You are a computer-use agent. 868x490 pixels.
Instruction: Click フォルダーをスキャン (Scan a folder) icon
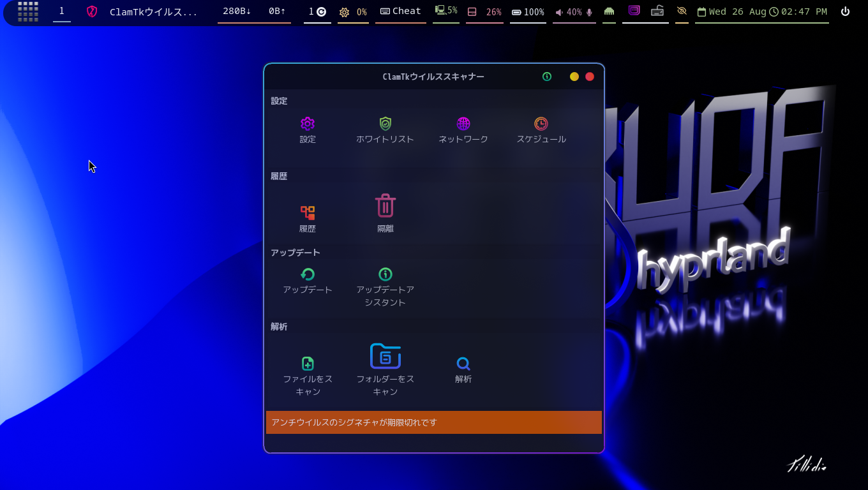pyautogui.click(x=385, y=356)
